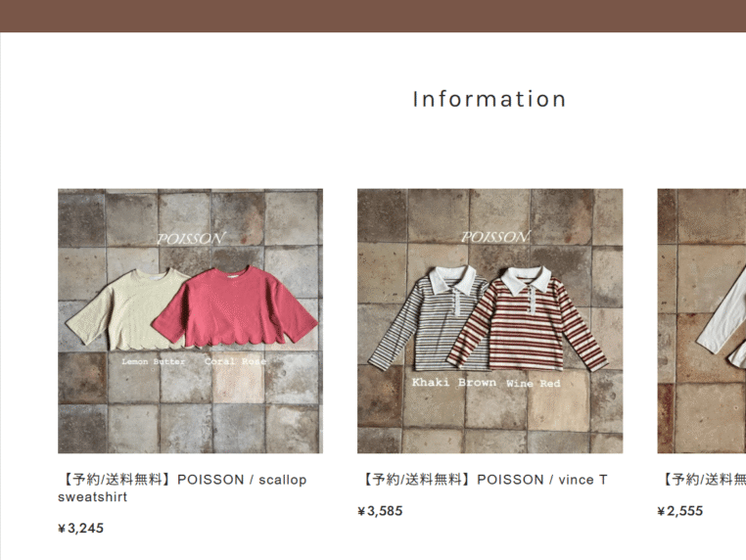Select the ¥3,245 price text

81,528
